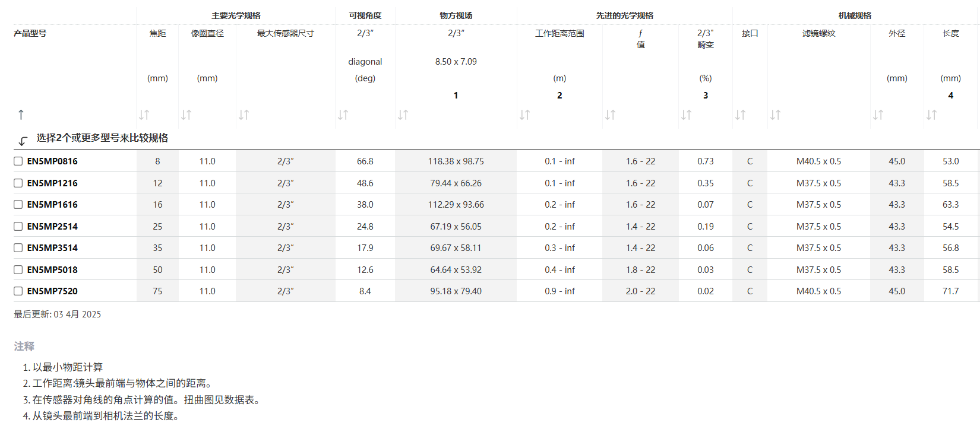Click the 机械规格 group header
980x426 pixels.
coord(855,15)
